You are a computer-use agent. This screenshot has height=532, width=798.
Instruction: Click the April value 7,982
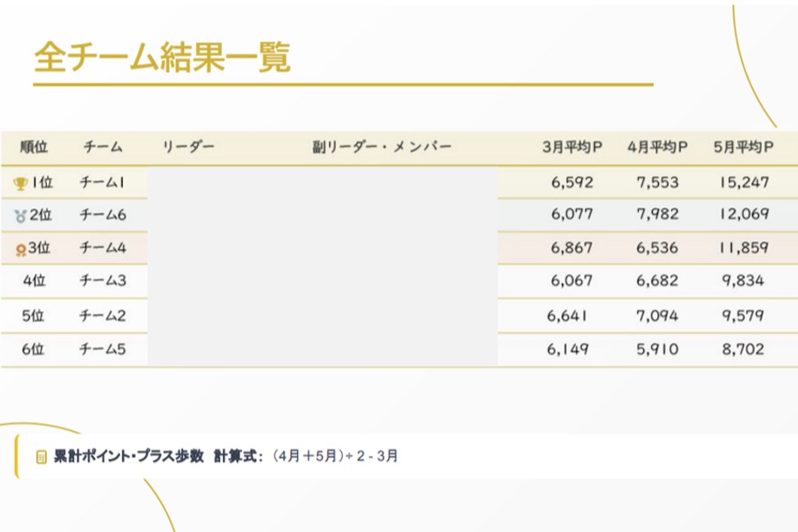[x=657, y=214]
